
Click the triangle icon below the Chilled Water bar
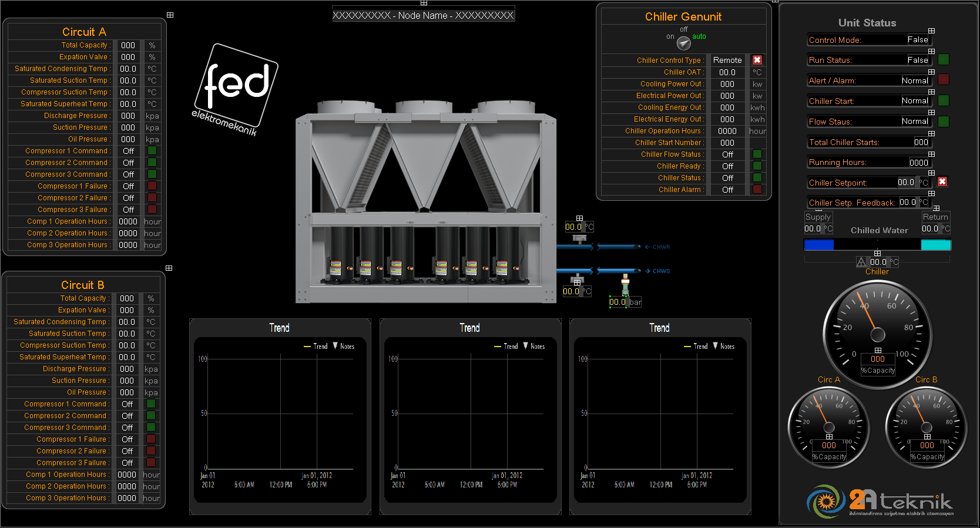pyautogui.click(x=861, y=262)
